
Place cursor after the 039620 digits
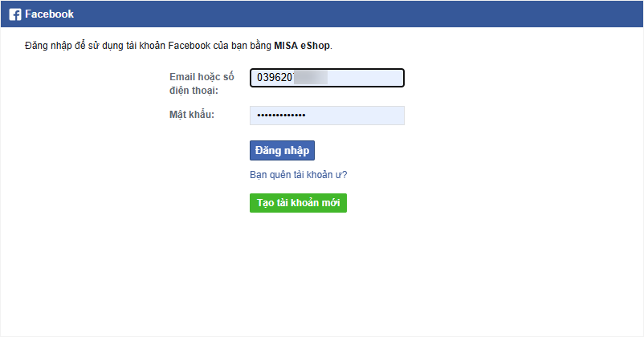coord(293,78)
